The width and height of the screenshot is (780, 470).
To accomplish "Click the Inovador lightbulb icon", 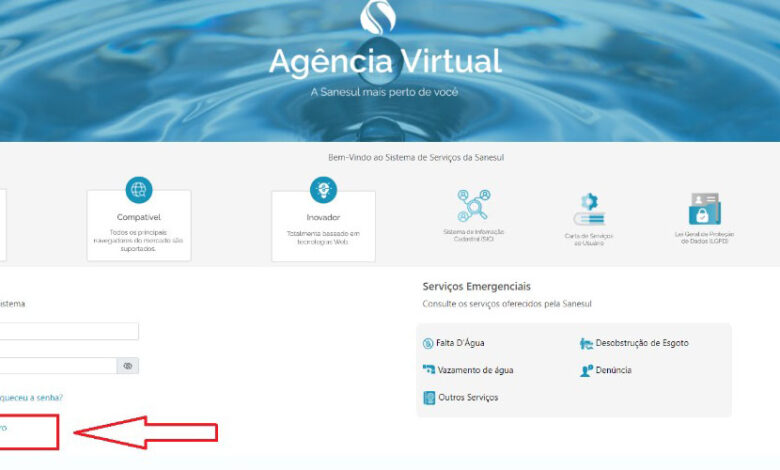I will (x=323, y=189).
